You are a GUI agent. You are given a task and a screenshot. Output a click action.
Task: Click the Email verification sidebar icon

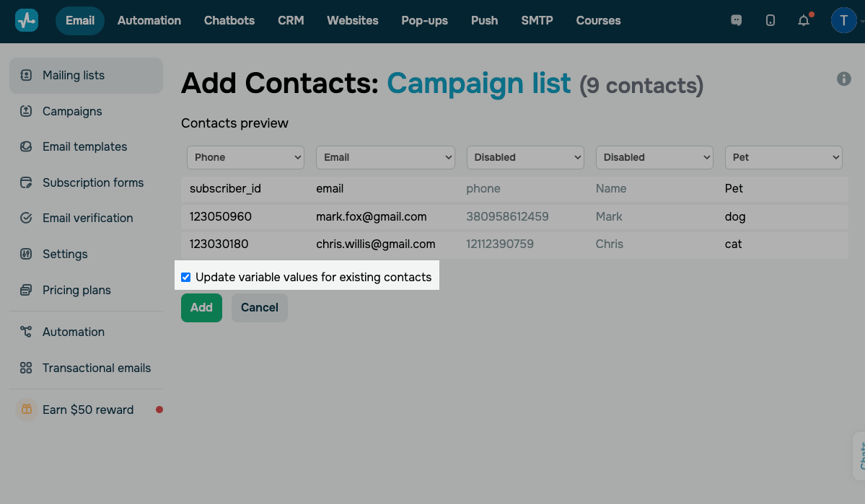(x=27, y=218)
